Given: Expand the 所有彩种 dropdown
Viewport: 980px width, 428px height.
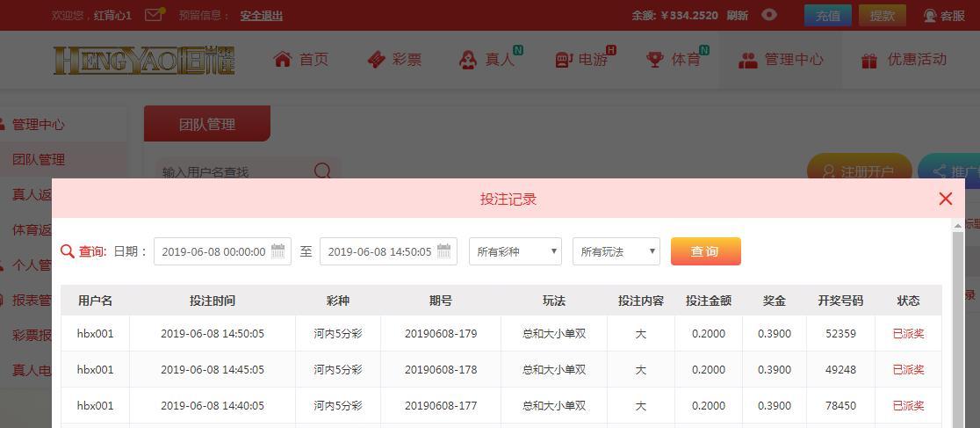Looking at the screenshot, I should point(515,251).
